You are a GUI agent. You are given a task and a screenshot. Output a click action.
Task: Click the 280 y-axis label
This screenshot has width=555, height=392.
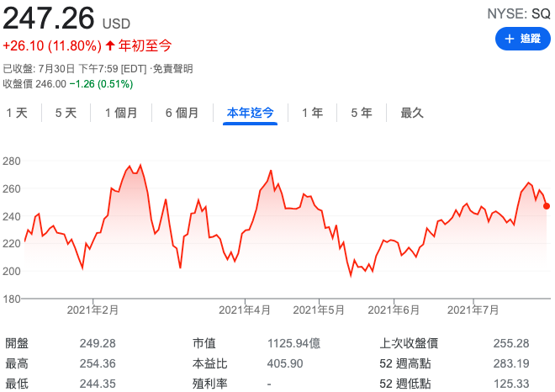point(12,162)
